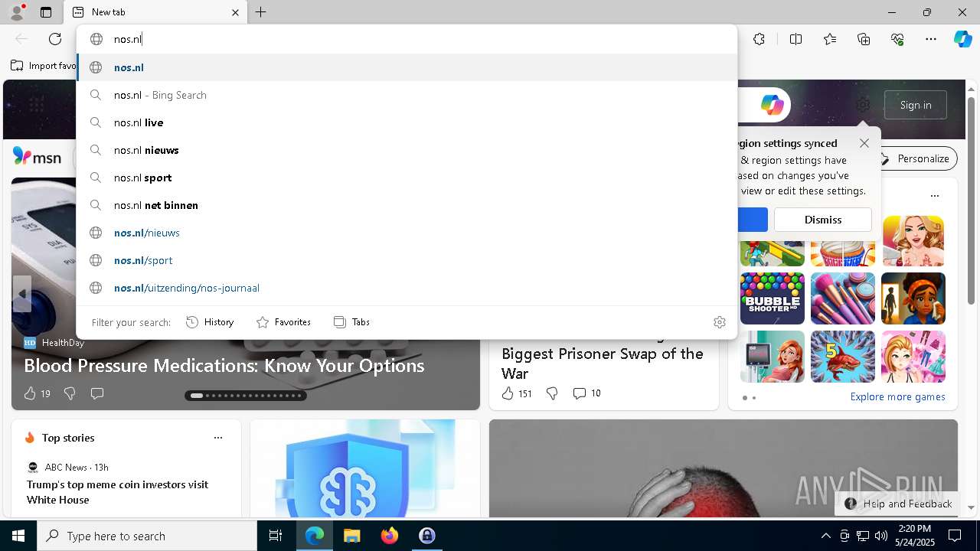Open Blood Pressure Medications article headline
This screenshot has width=980, height=551.
(x=224, y=365)
